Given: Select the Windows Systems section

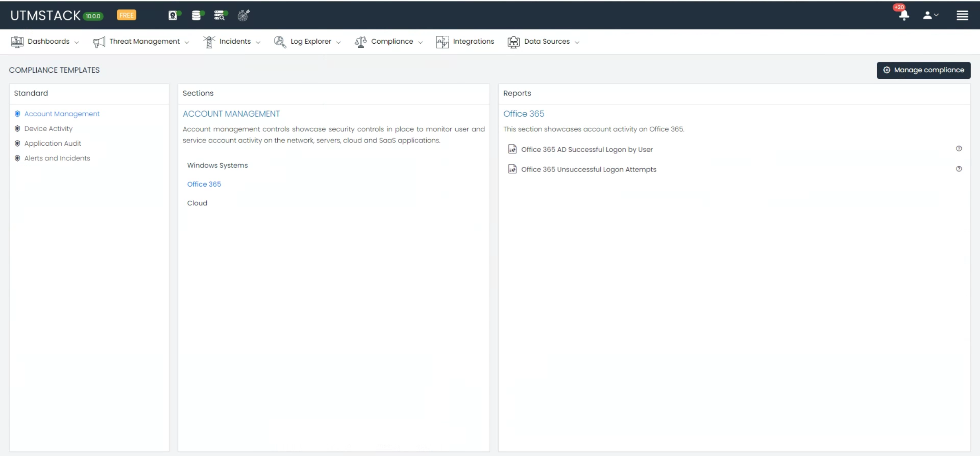Looking at the screenshot, I should click(x=217, y=165).
